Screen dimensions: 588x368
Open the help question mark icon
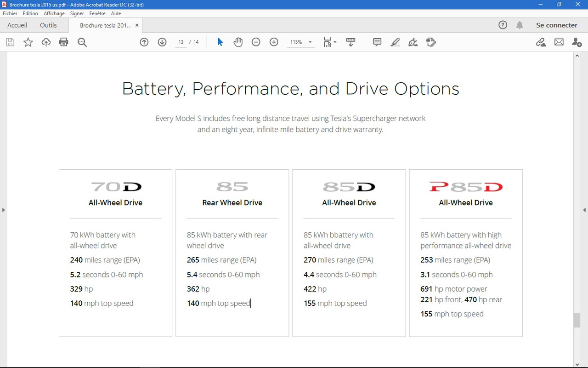coord(503,25)
